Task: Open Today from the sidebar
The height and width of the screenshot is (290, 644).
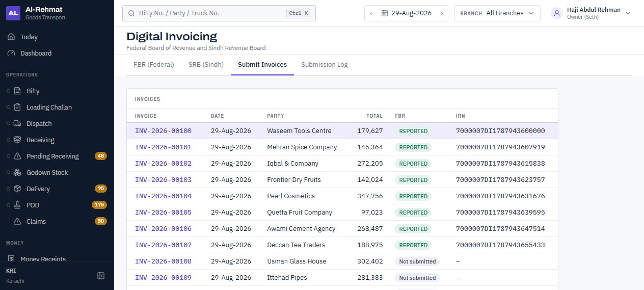Action: [x=57, y=37]
